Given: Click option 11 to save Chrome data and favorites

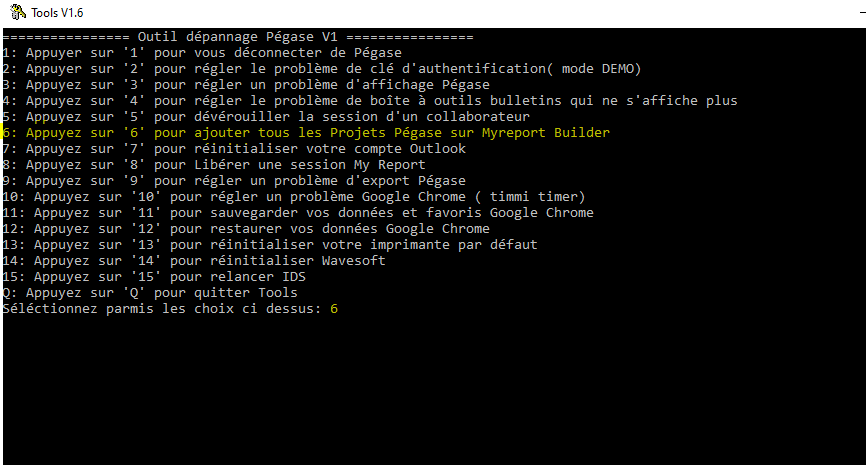Looking at the screenshot, I should pos(298,212).
